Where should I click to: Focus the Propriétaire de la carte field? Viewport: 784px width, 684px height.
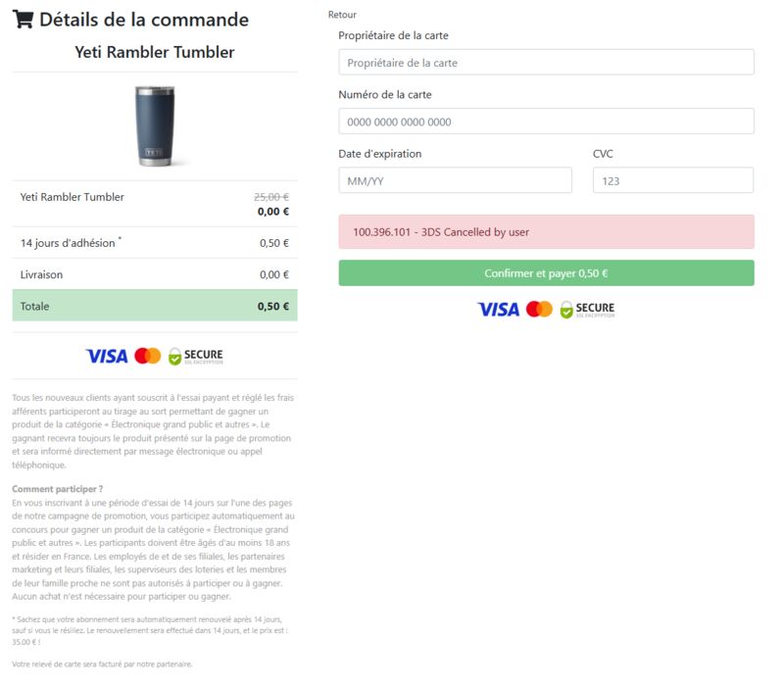pyautogui.click(x=546, y=63)
